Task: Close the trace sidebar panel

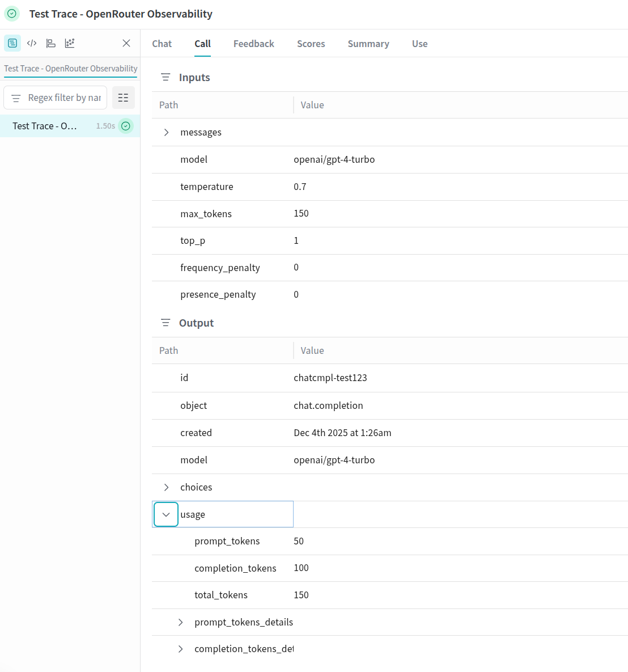Action: (126, 43)
